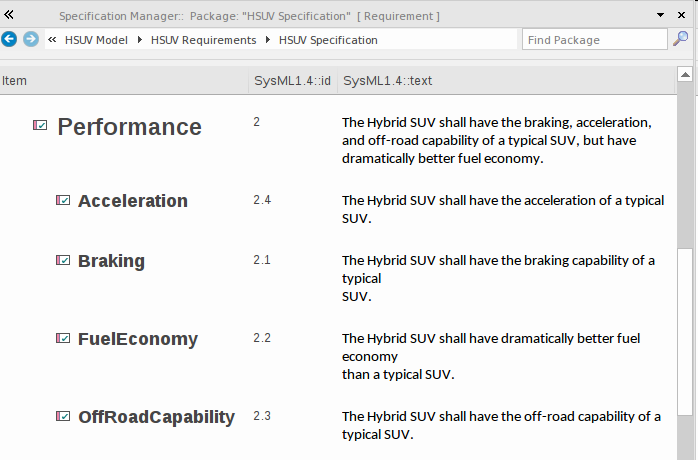Screen dimensions: 698x460
Task: Click the forward navigation arrow
Action: [31, 39]
